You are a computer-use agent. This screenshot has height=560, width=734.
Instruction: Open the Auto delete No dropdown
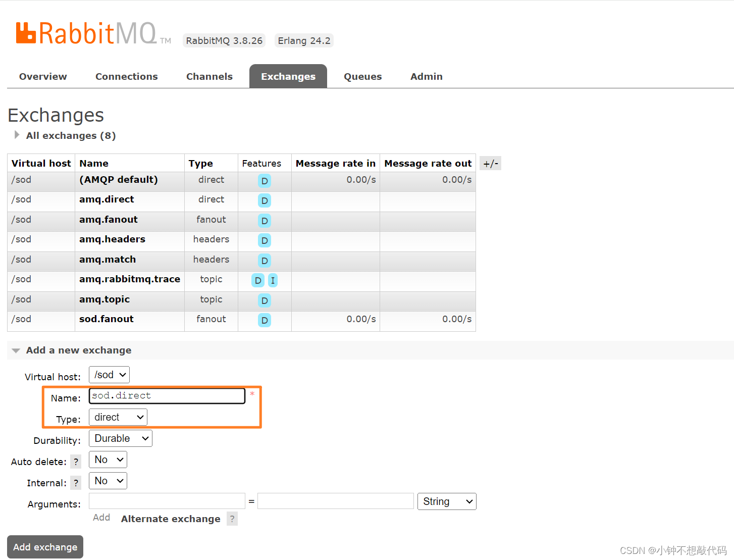point(108,460)
